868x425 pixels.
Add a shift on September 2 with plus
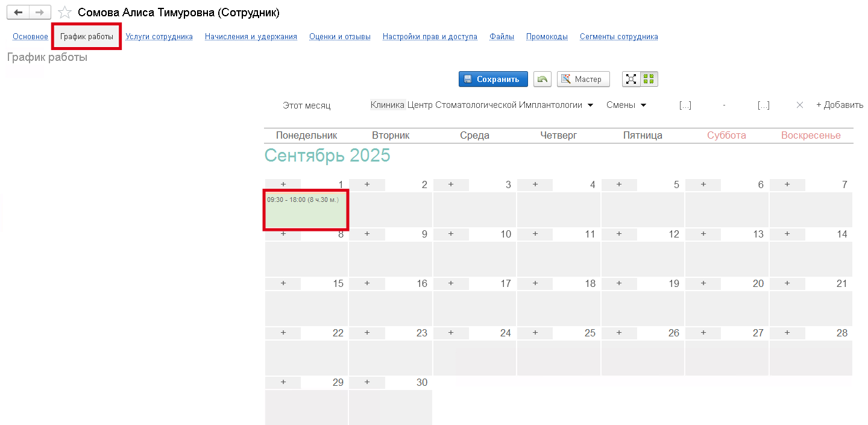(x=366, y=184)
